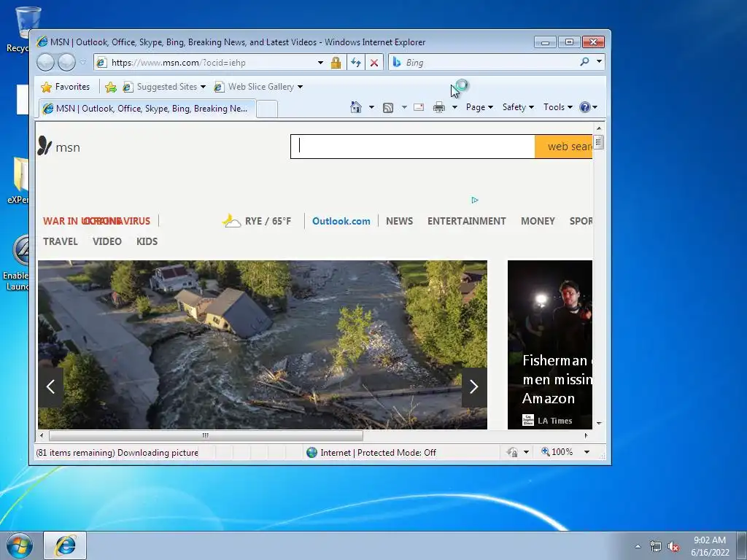Viewport: 747px width, 560px height.
Task: Click the Help question mark icon
Action: click(x=585, y=107)
